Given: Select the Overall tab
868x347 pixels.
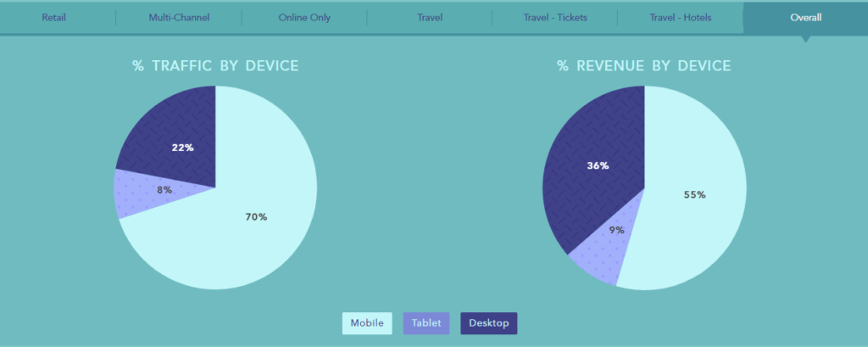Looking at the screenshot, I should click(x=805, y=18).
